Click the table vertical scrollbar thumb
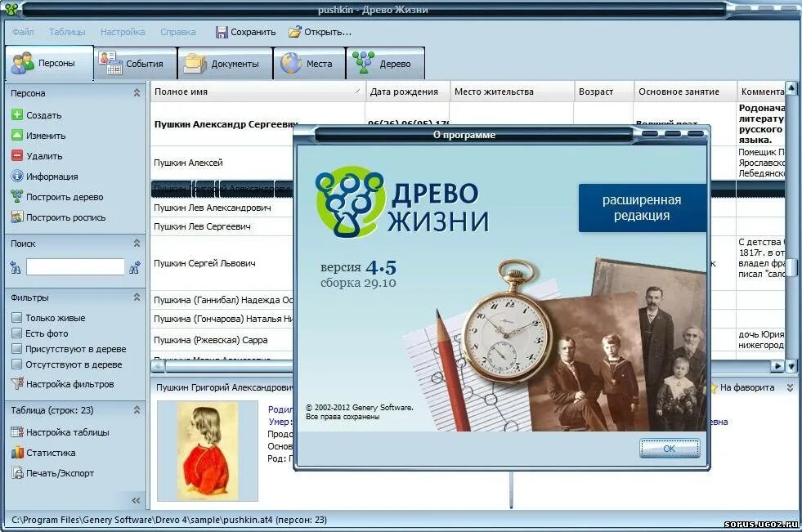This screenshot has width=802, height=532. [791, 268]
